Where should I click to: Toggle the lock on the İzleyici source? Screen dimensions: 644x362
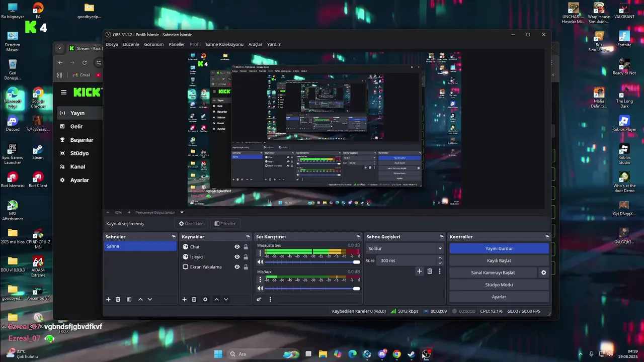click(x=246, y=257)
